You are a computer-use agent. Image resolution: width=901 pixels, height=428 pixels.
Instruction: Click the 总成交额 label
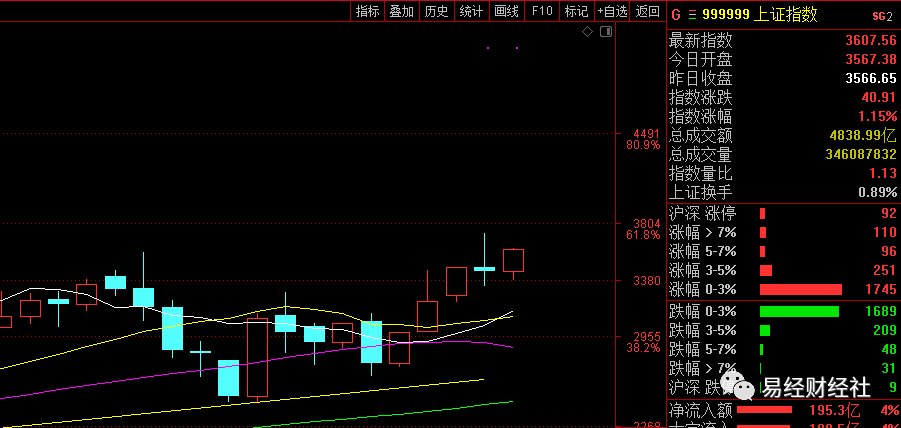coord(701,135)
